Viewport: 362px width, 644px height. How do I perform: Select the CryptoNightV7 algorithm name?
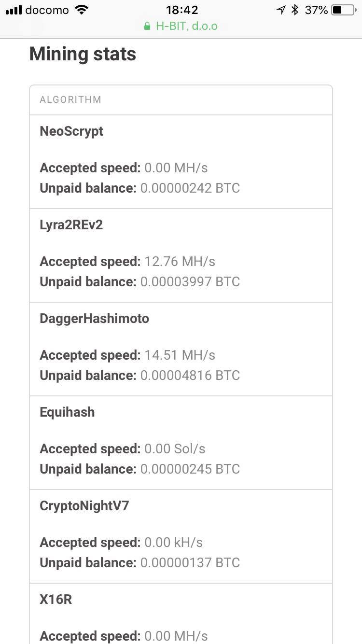click(x=84, y=506)
